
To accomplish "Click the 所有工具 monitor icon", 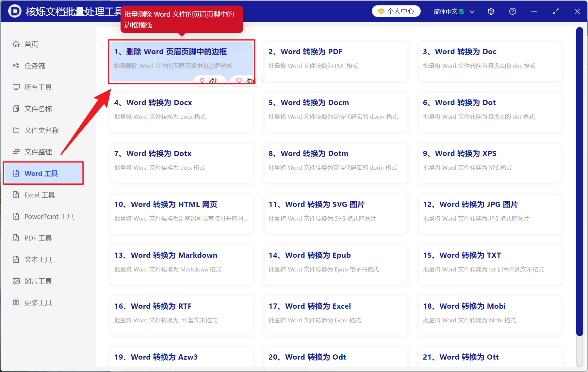I will [16, 87].
